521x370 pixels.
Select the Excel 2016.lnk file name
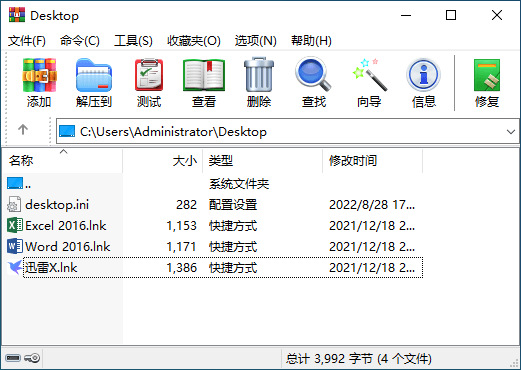coord(66,226)
